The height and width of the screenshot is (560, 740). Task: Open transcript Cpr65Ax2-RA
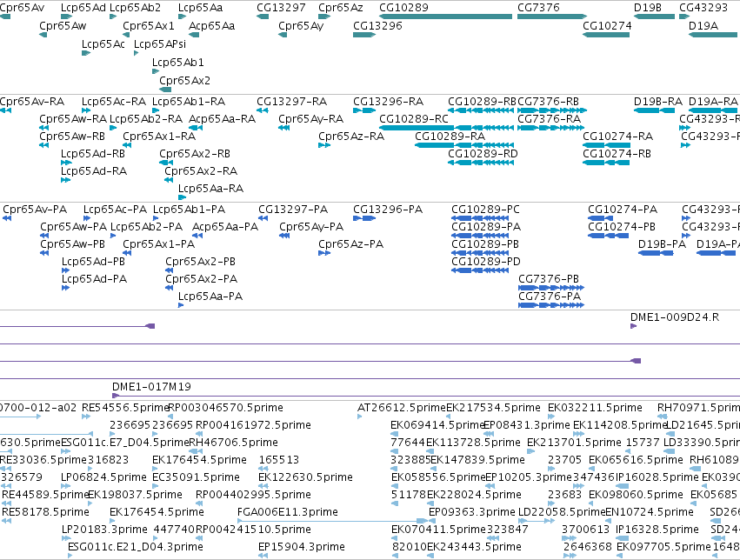[x=201, y=171]
